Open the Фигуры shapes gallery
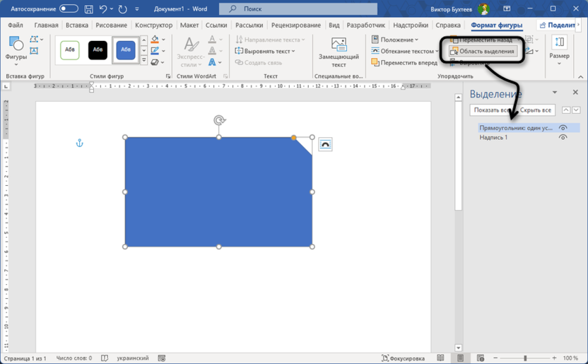The image size is (588, 364). tap(16, 50)
